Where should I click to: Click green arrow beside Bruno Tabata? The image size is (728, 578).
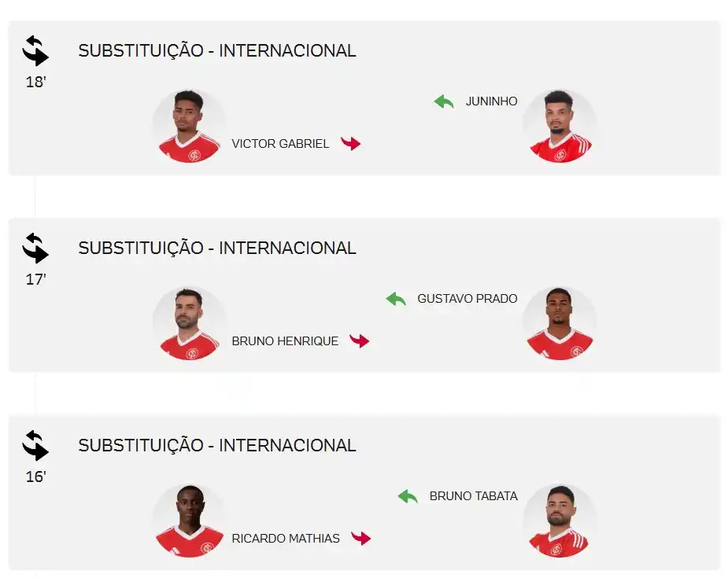[408, 496]
